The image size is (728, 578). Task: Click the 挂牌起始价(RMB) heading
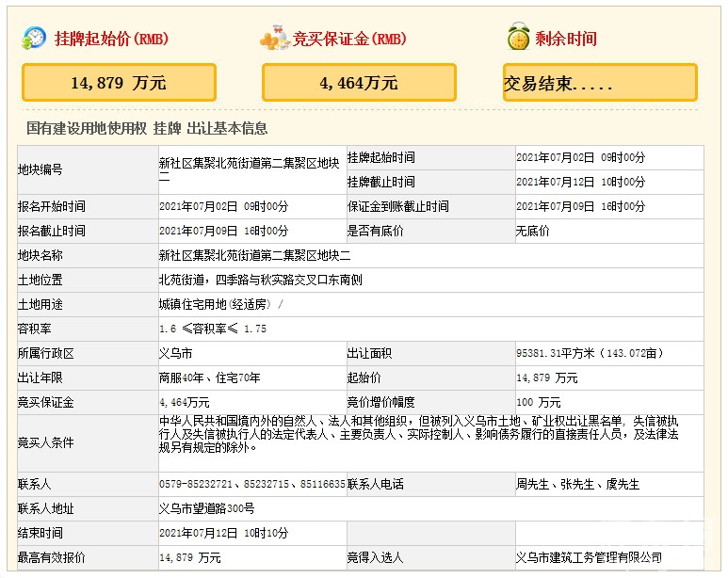[x=110, y=39]
